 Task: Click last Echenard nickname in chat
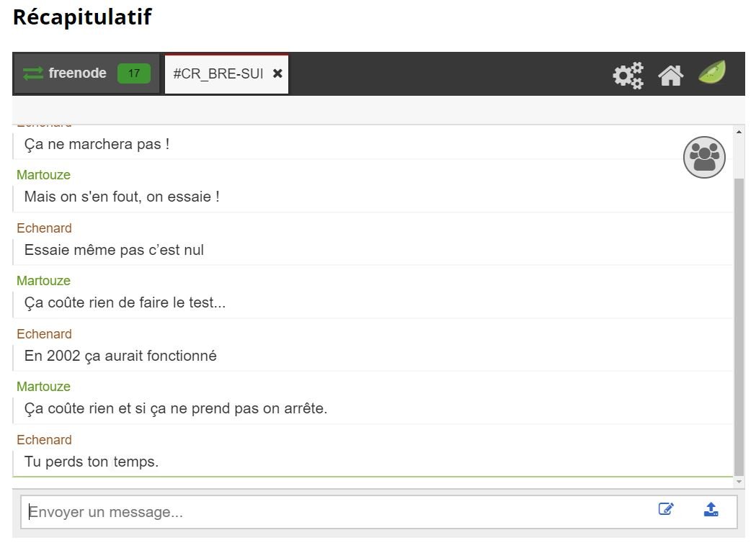click(x=44, y=440)
